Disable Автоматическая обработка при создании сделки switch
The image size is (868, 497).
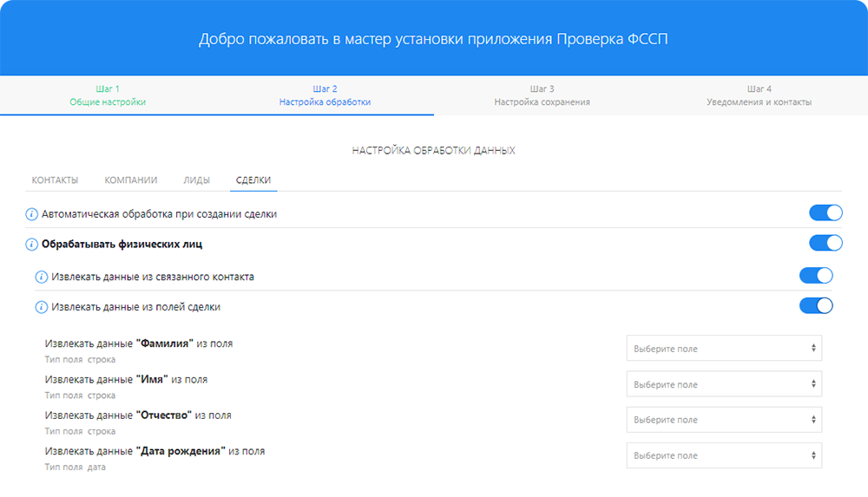[x=825, y=213]
